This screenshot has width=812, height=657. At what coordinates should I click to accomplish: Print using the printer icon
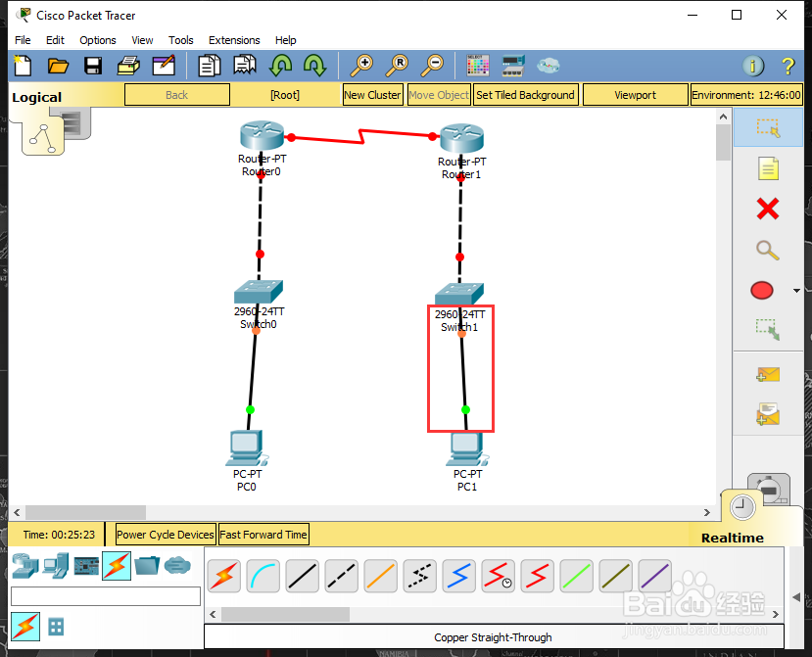click(128, 66)
